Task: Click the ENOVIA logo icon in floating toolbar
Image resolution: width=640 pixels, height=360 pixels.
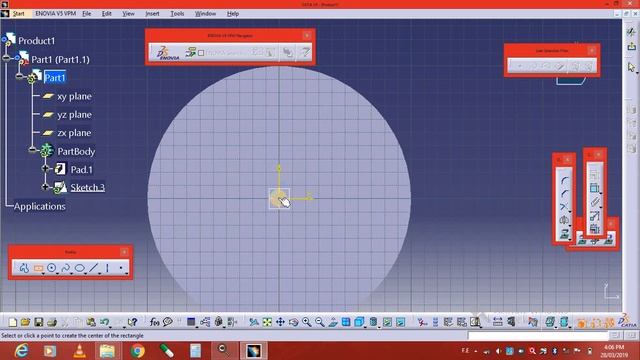Action: click(x=168, y=53)
